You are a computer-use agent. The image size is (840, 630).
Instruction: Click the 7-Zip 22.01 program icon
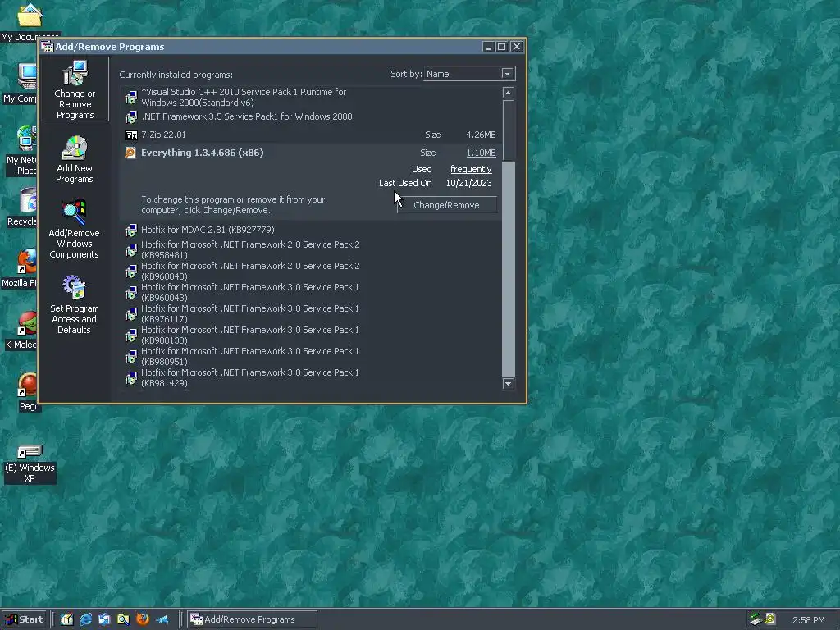tap(131, 135)
